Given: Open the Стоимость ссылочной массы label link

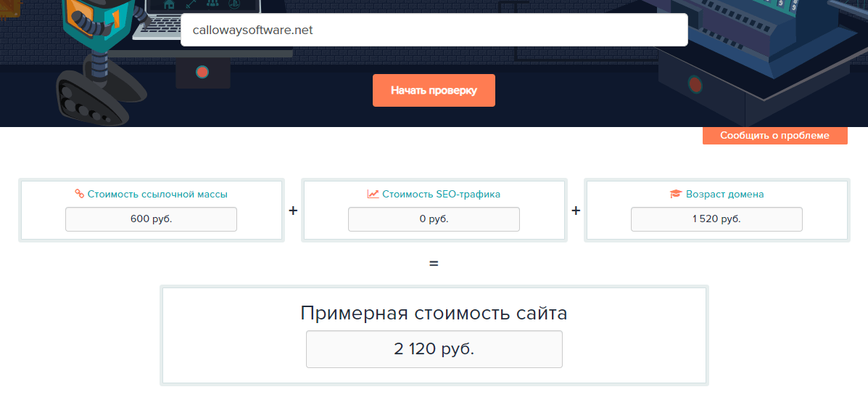Looking at the screenshot, I should [157, 194].
